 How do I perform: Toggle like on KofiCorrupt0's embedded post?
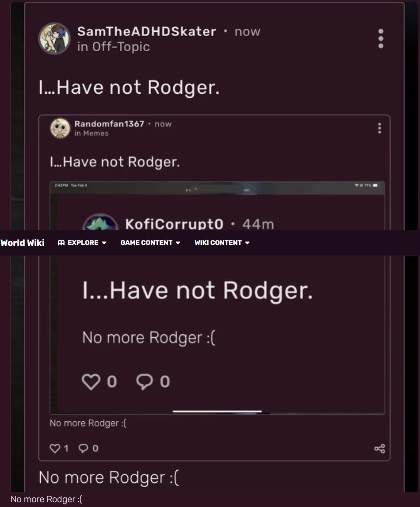coord(92,381)
